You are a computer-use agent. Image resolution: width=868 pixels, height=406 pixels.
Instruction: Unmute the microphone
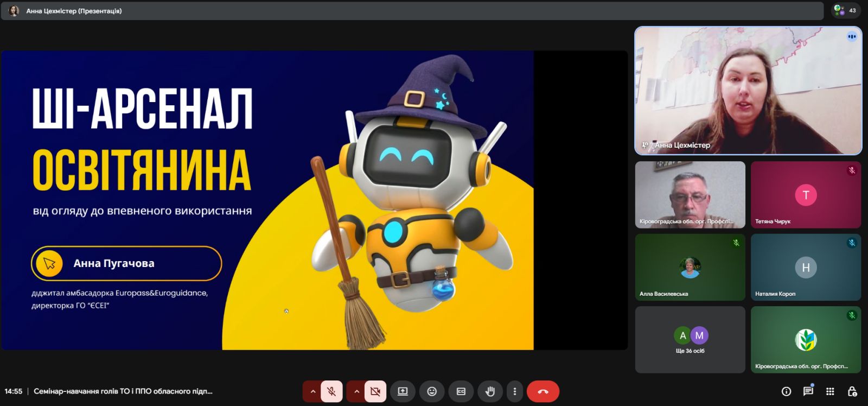(331, 391)
